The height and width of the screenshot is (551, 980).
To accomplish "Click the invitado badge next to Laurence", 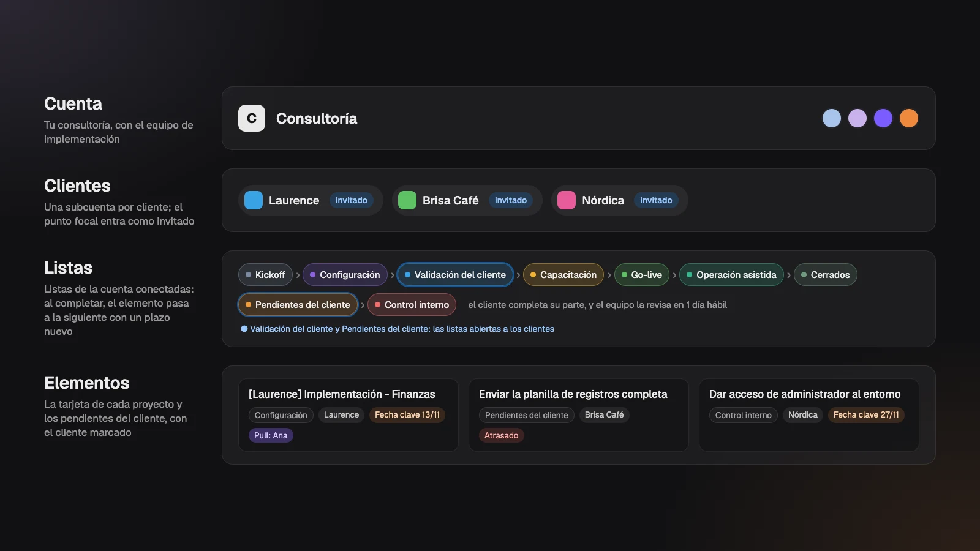I will (x=352, y=200).
